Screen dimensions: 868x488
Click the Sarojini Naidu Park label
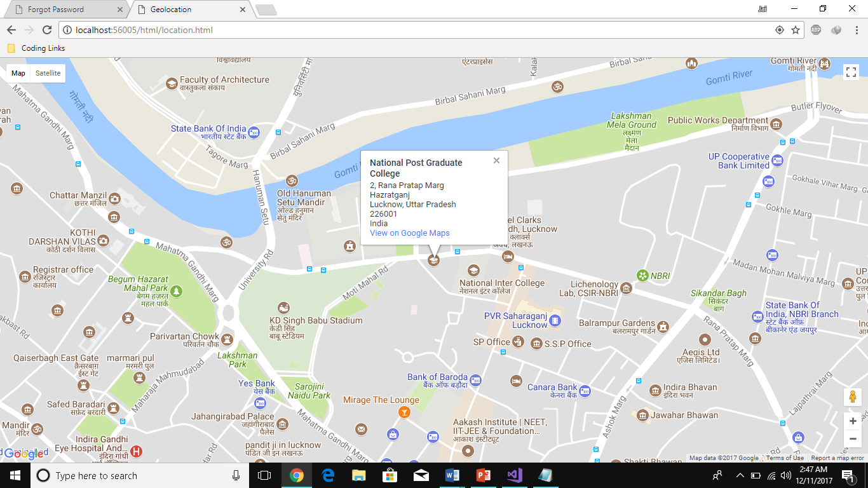coord(309,390)
